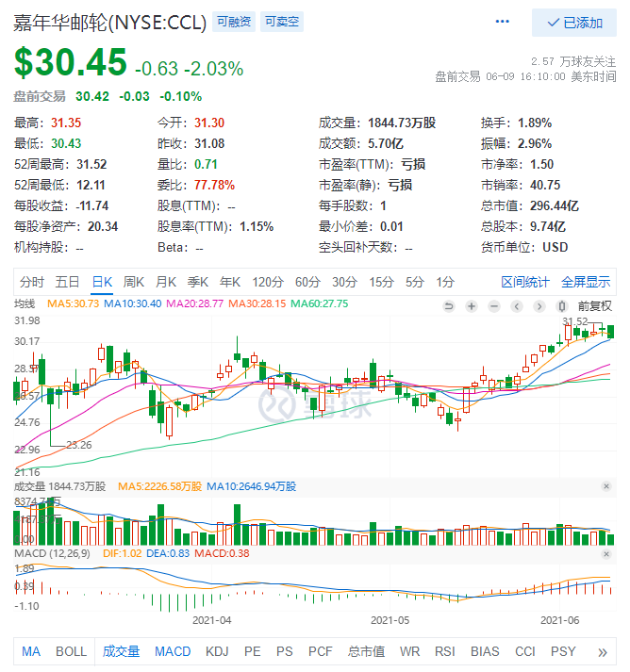Switch to the 五日 chart tab

click(67, 282)
